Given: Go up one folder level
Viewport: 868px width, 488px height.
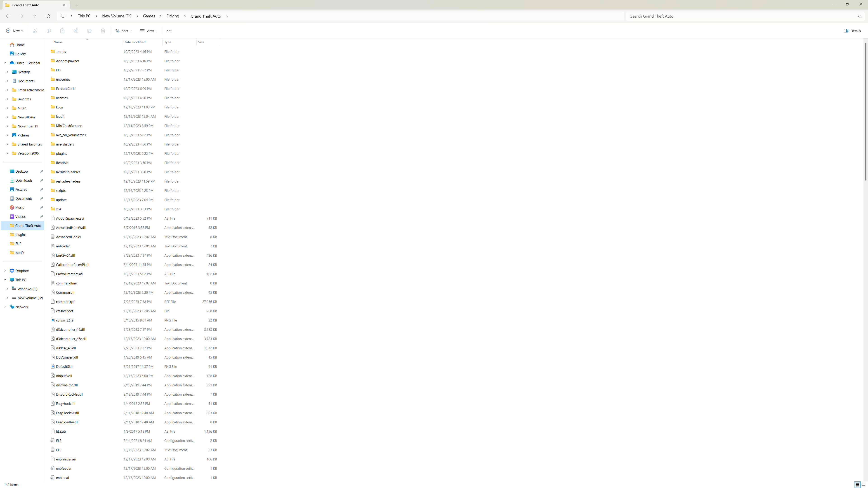Looking at the screenshot, I should [35, 16].
